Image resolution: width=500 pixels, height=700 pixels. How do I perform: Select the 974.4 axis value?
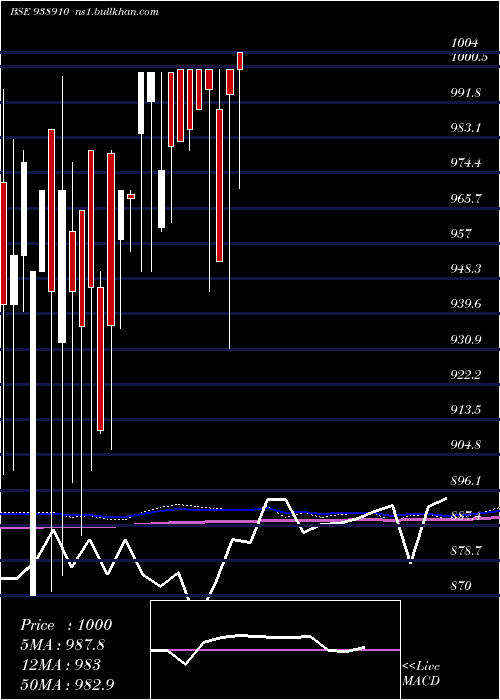(x=466, y=163)
